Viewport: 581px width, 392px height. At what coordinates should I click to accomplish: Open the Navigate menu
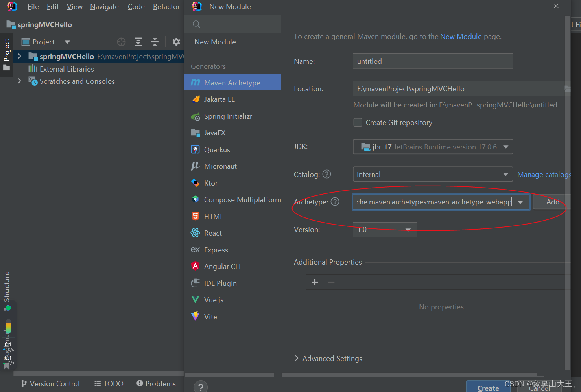104,7
